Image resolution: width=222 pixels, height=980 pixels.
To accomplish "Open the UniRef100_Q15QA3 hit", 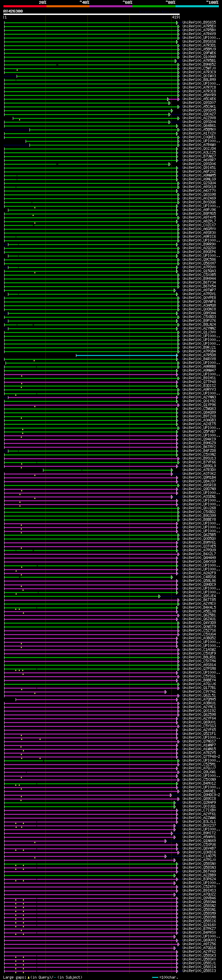I will click(199, 271).
